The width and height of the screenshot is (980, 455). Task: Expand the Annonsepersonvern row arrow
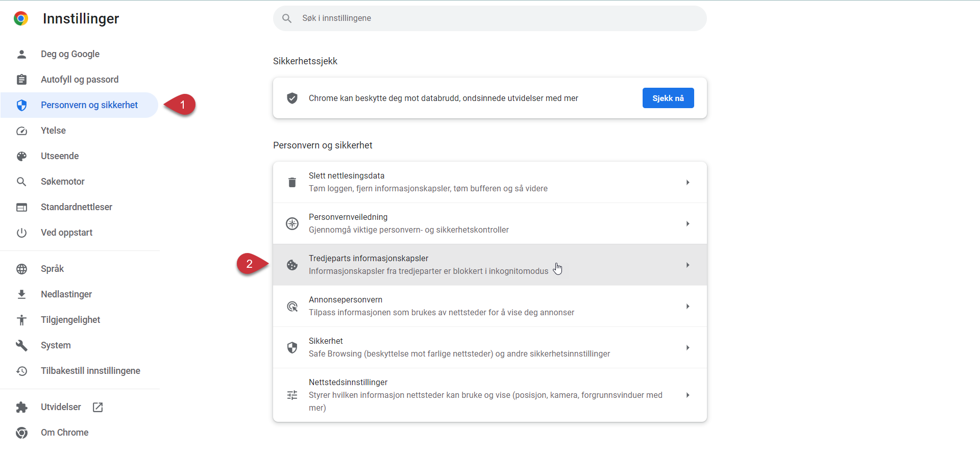(x=688, y=306)
